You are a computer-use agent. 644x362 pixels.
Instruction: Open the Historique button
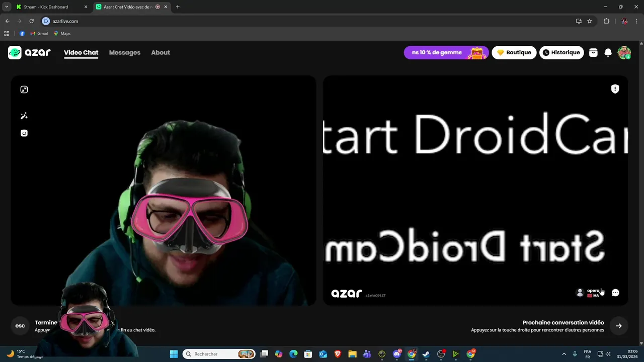561,52
